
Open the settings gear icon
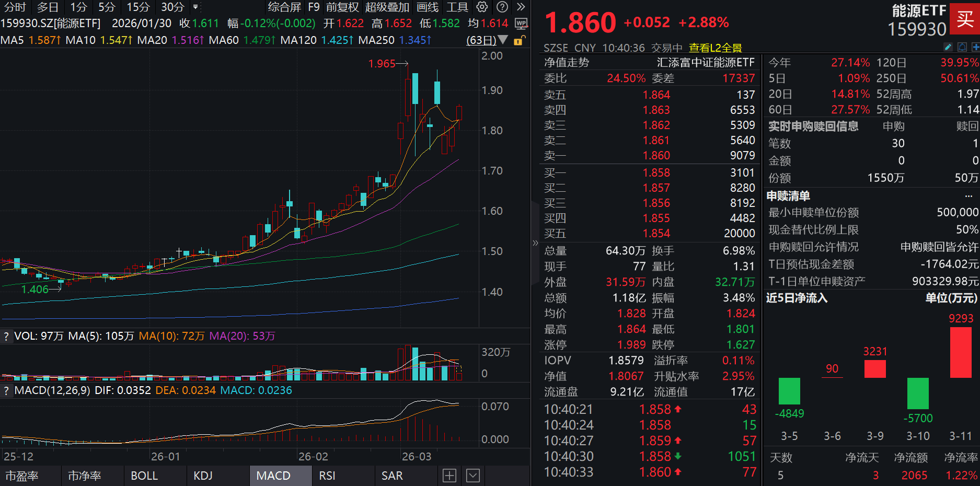tap(481, 7)
